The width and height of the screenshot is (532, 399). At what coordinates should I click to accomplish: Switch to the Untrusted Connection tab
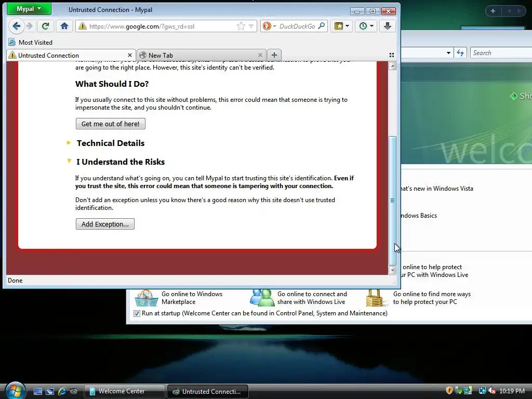click(x=71, y=55)
